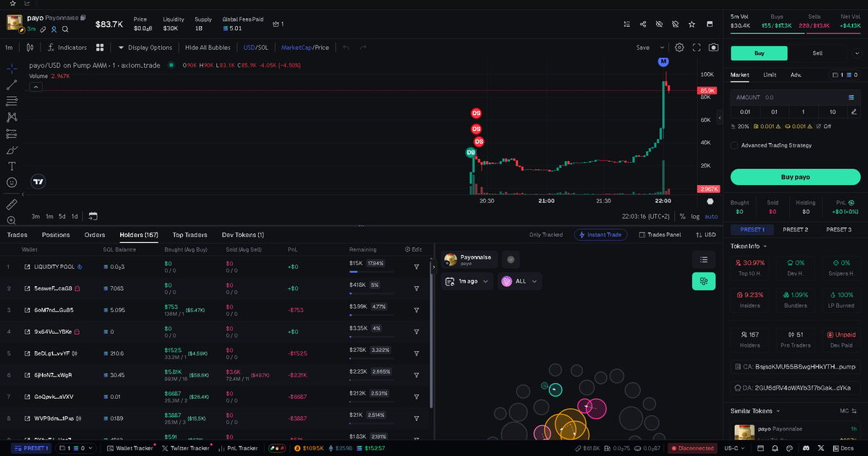Enter fullscreen chart mode
868x456 pixels.
click(x=697, y=47)
